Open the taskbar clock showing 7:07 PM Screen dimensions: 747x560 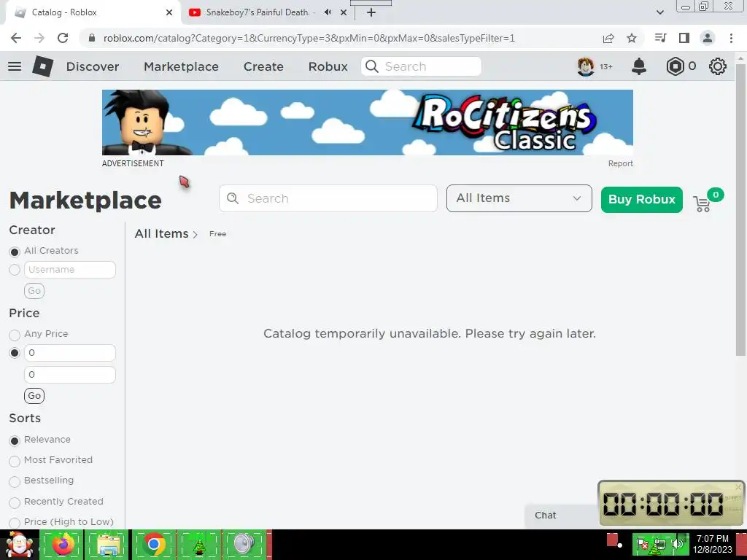[712, 544]
